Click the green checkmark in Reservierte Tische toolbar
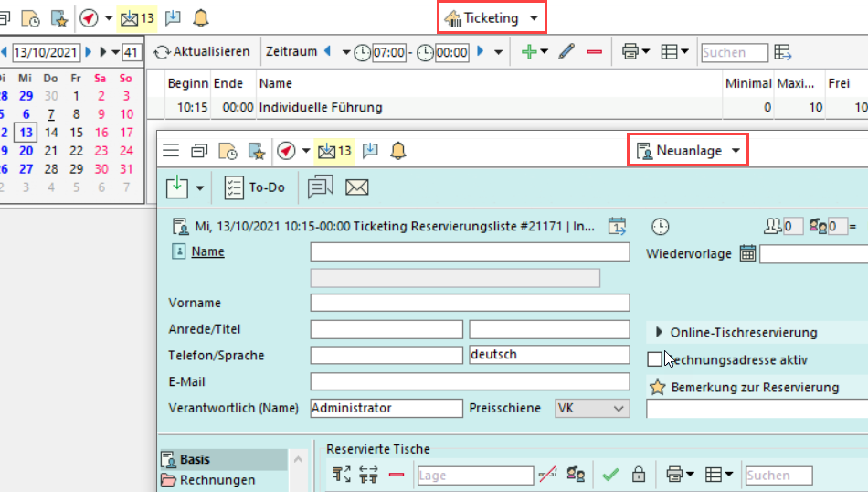The image size is (868, 492). coord(610,475)
